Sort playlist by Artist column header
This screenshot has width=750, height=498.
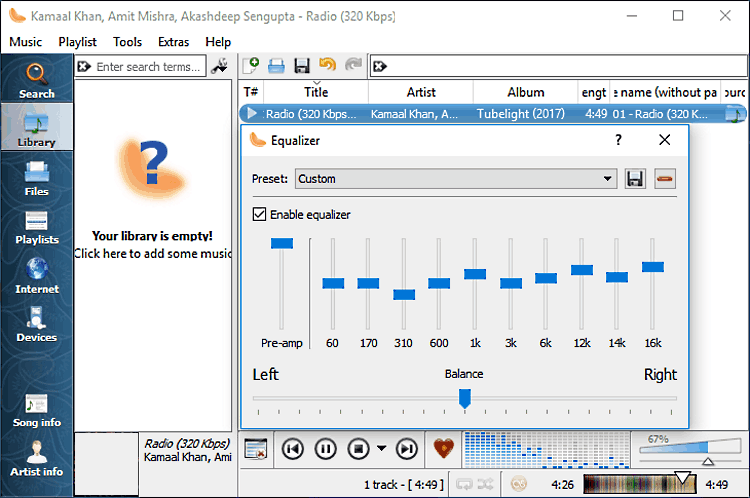pyautogui.click(x=421, y=92)
